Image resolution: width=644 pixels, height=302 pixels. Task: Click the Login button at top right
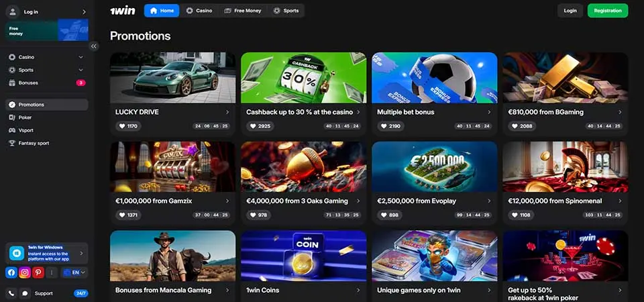tap(570, 11)
